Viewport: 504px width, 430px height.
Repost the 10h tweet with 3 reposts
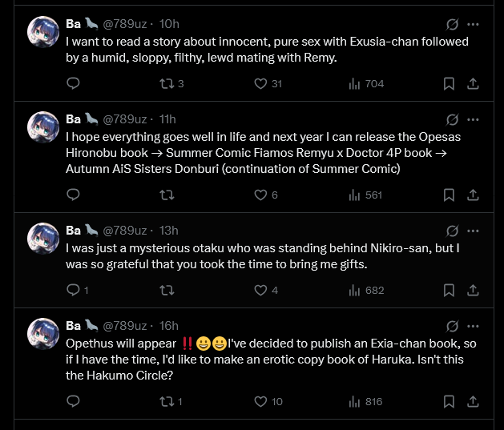(171, 84)
